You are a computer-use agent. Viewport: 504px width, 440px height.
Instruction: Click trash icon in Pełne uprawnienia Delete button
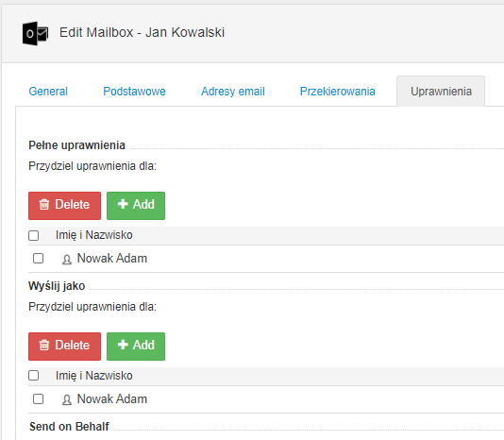click(x=44, y=204)
